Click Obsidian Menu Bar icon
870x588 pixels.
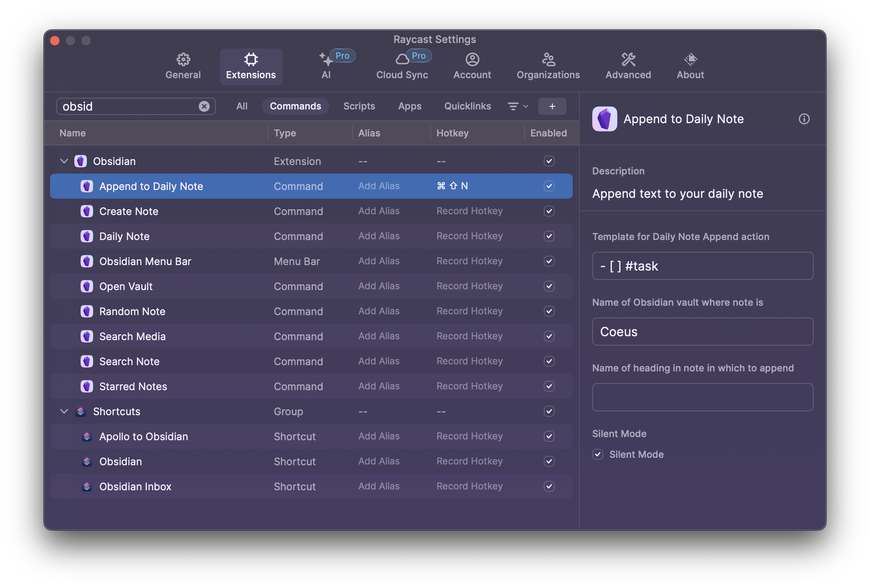[87, 261]
